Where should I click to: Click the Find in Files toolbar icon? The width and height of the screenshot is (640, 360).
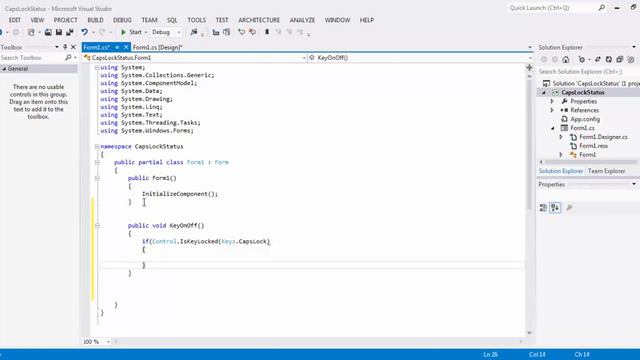click(194, 32)
